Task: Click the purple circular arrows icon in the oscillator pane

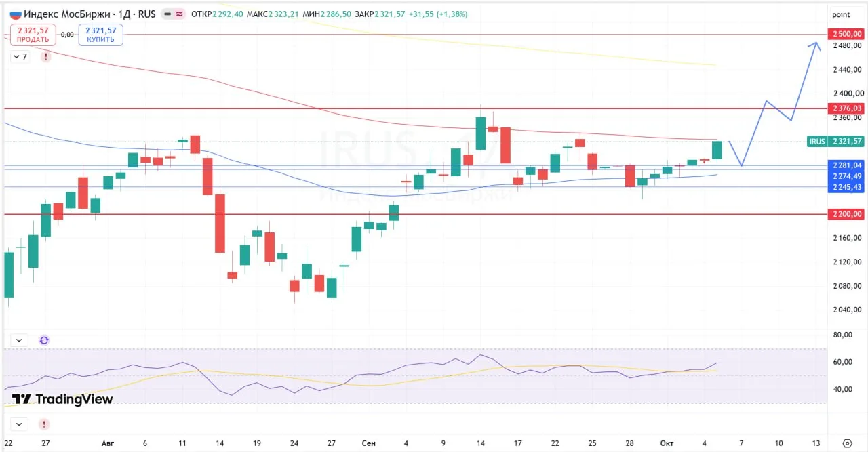Action: pyautogui.click(x=44, y=340)
